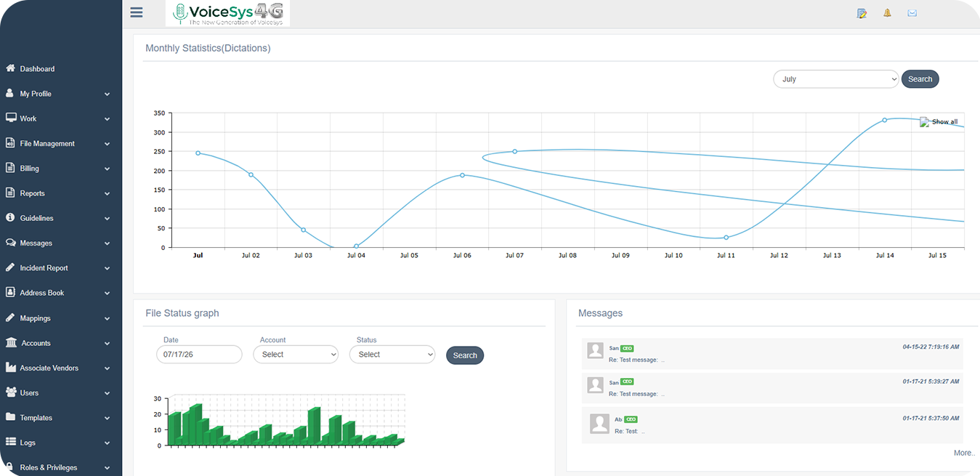Screen dimensions: 980x476
Task: Open the envelope mail icon
Action: 912,13
